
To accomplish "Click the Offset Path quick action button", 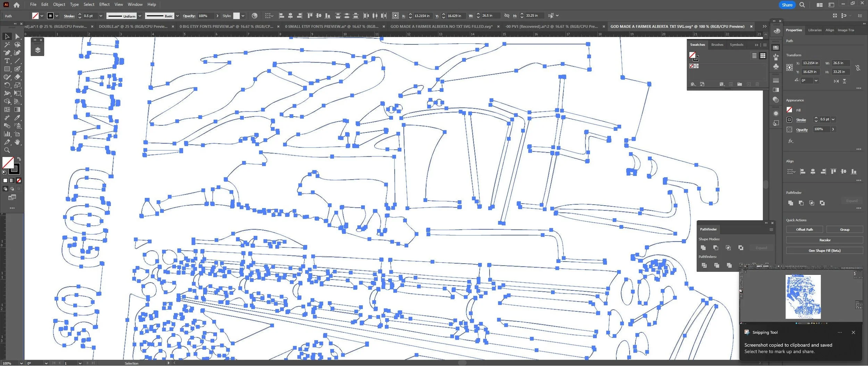I will (804, 230).
